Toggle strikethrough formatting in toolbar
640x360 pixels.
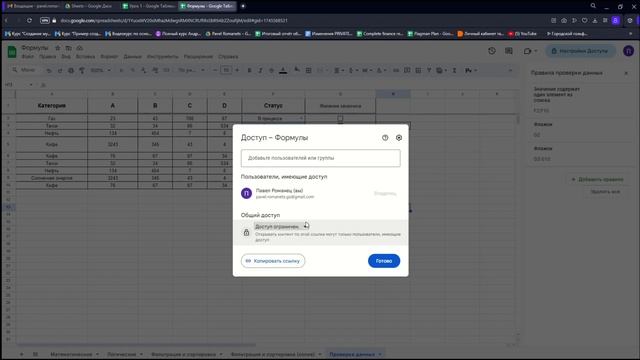click(271, 71)
